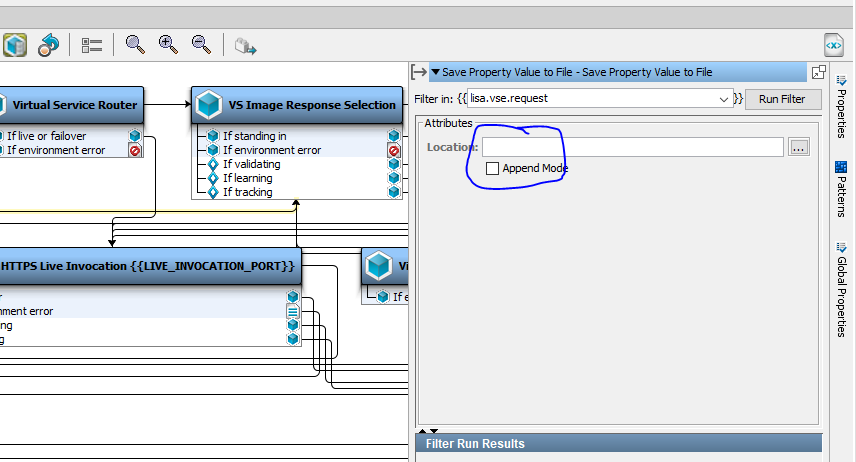This screenshot has height=462, width=856.
Task: Zoom in on the model canvas
Action: (x=168, y=45)
